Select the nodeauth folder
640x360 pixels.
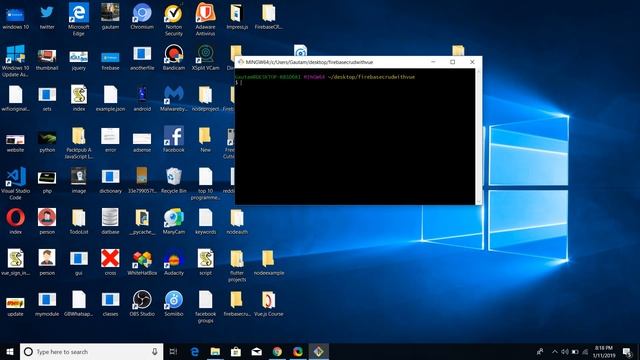pos(237,221)
